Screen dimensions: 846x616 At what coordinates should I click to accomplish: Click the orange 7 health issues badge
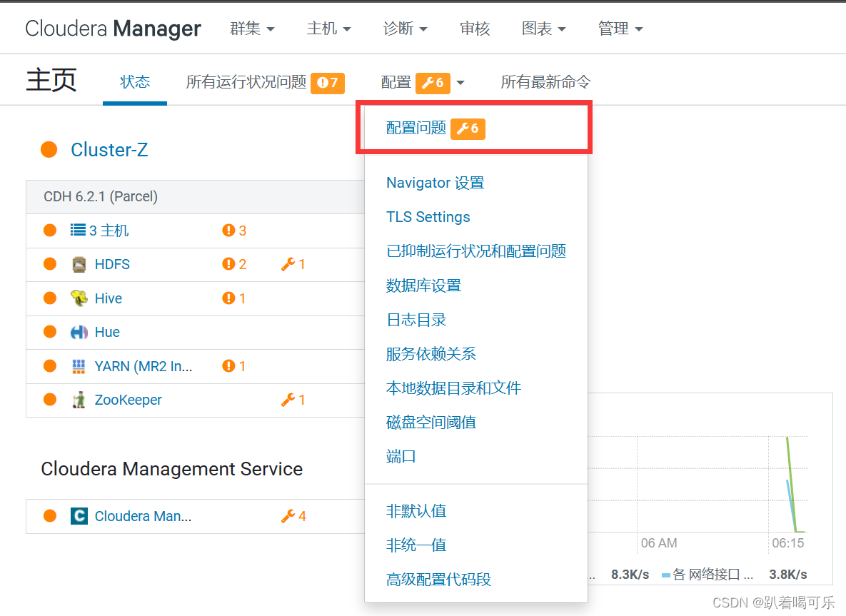[x=328, y=83]
